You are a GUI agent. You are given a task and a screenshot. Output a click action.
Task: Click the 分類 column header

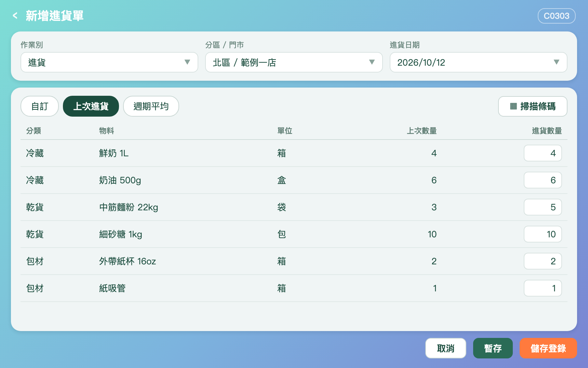pyautogui.click(x=34, y=131)
